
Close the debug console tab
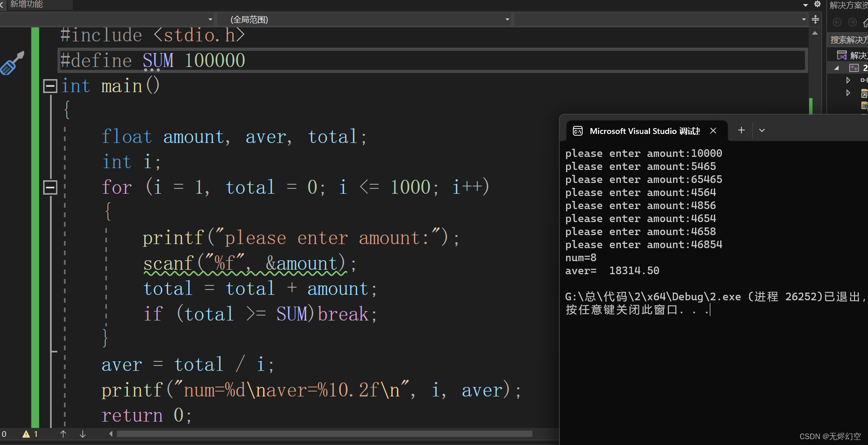point(713,130)
